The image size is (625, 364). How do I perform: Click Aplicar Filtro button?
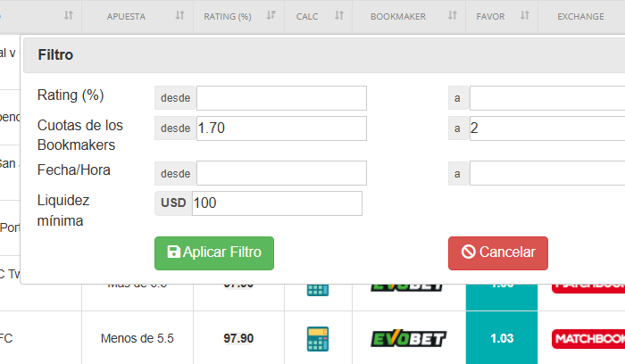click(x=214, y=253)
